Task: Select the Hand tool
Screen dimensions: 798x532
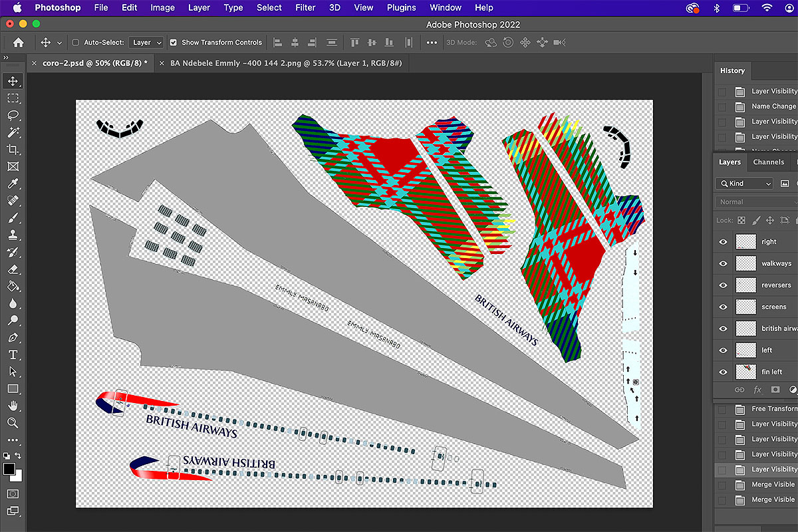Action: [x=13, y=406]
